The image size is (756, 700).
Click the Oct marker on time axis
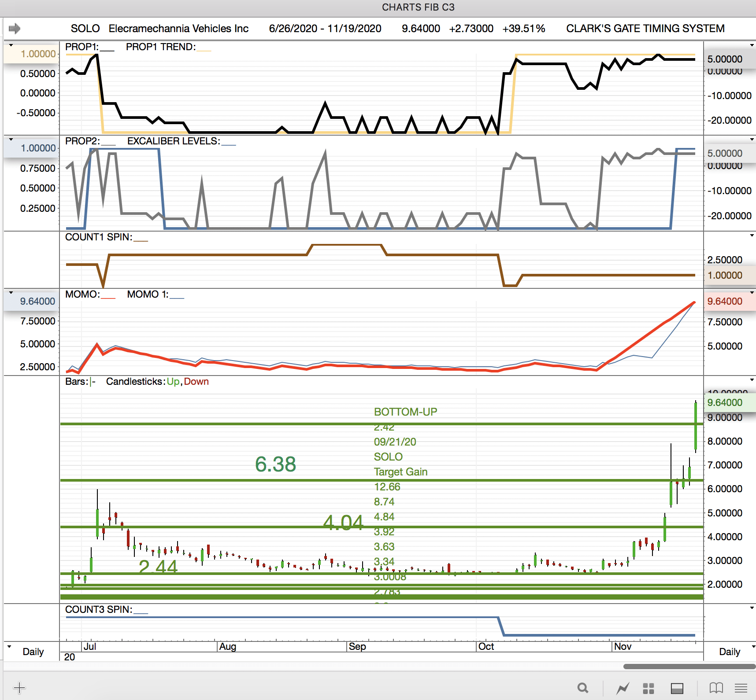click(x=486, y=646)
